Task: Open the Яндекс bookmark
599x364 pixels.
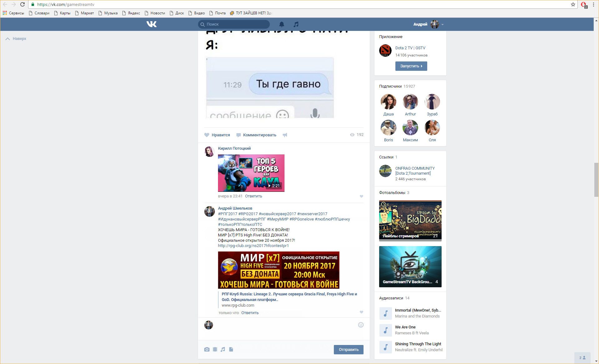Action: click(131, 13)
